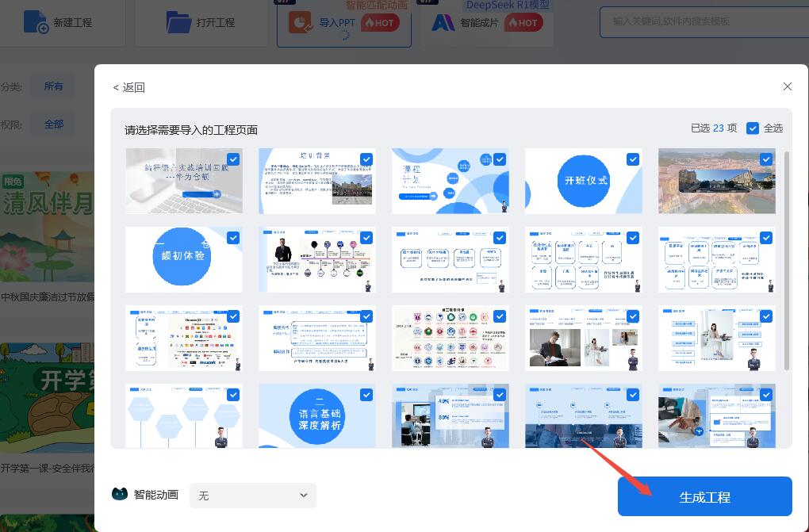Expand the 智能动画 dropdown chevron arrow
This screenshot has height=532, width=809.
pyautogui.click(x=303, y=496)
